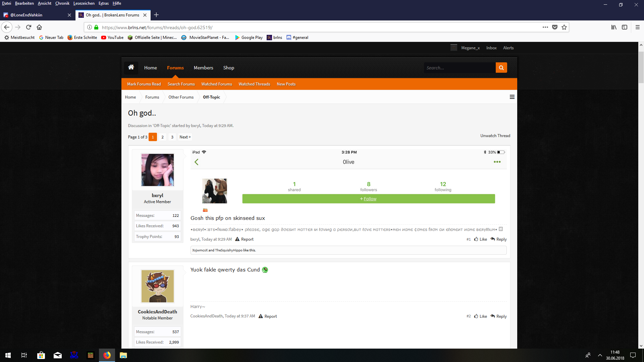Report bxryl's post
Screen dimensions: 644x362
[x=244, y=239]
